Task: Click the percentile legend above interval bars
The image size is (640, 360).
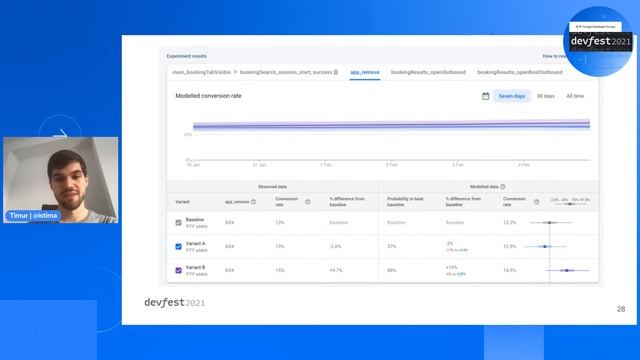Action: tap(570, 201)
